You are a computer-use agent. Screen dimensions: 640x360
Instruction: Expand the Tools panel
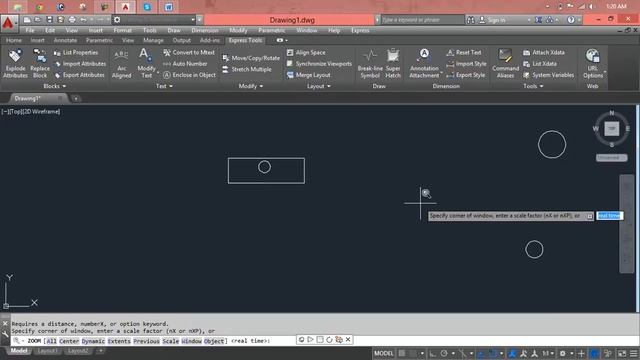click(533, 86)
